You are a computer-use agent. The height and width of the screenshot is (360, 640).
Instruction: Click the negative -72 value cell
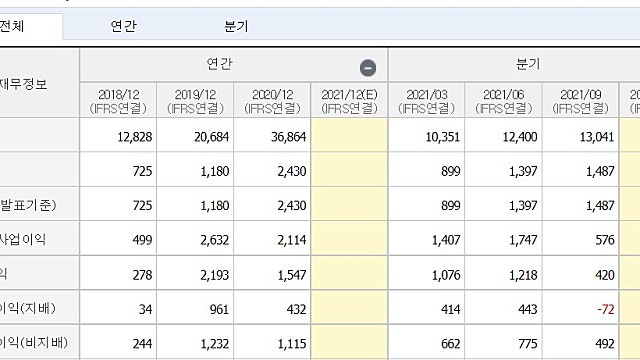pos(580,309)
